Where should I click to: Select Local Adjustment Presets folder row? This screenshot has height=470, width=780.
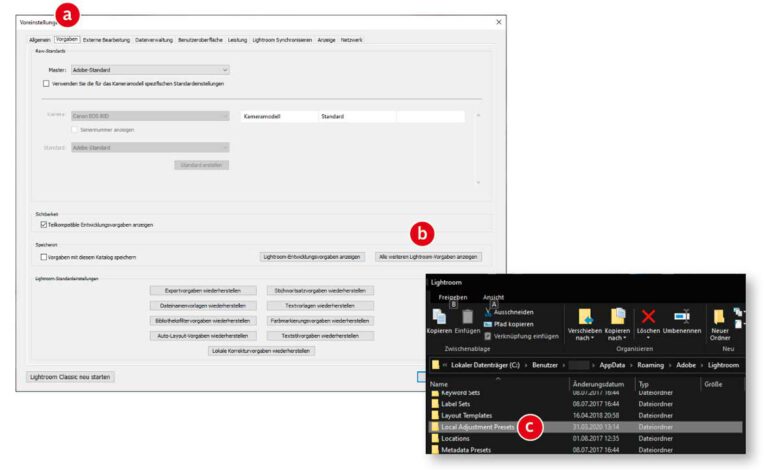[x=585, y=427]
